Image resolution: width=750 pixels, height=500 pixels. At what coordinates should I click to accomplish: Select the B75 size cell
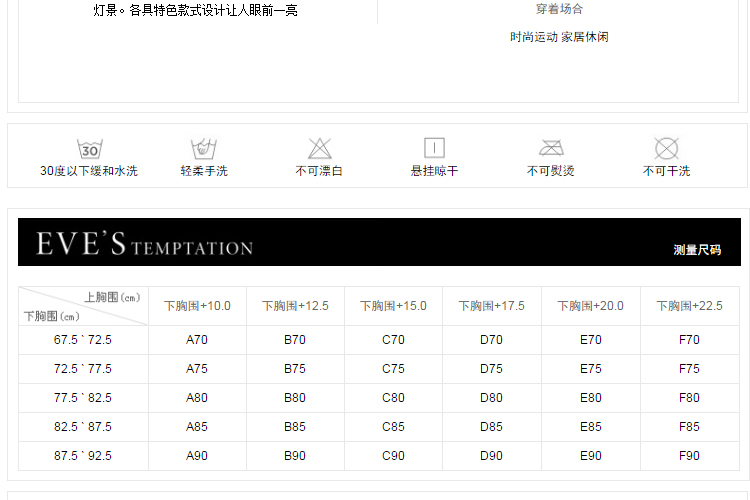pyautogui.click(x=295, y=369)
